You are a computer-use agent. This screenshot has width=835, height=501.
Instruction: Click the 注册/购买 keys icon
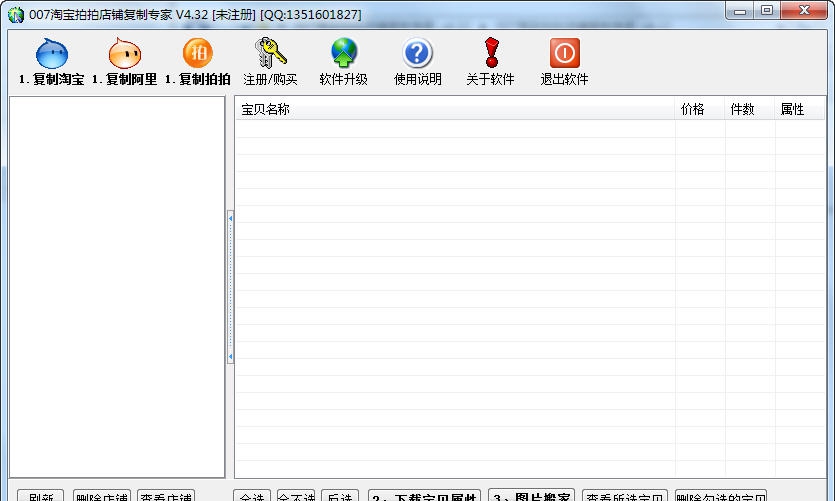271,53
